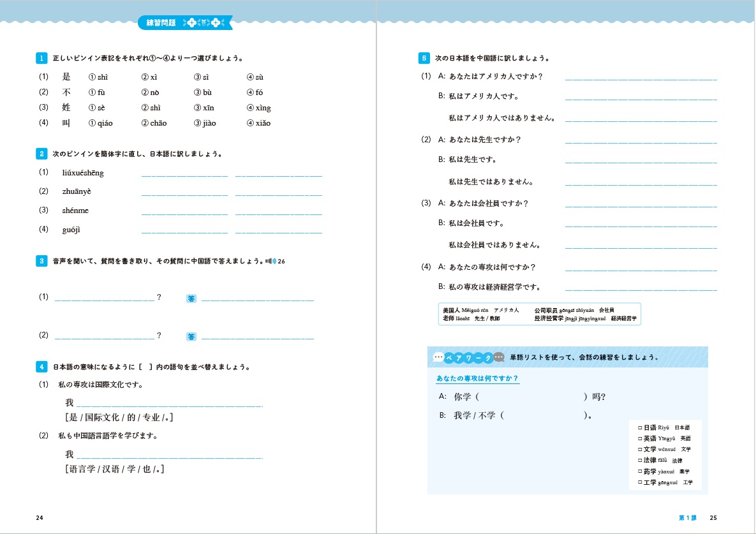The height and width of the screenshot is (534, 756).
Task: Click the blue section 5 number badge
Action: tap(424, 58)
